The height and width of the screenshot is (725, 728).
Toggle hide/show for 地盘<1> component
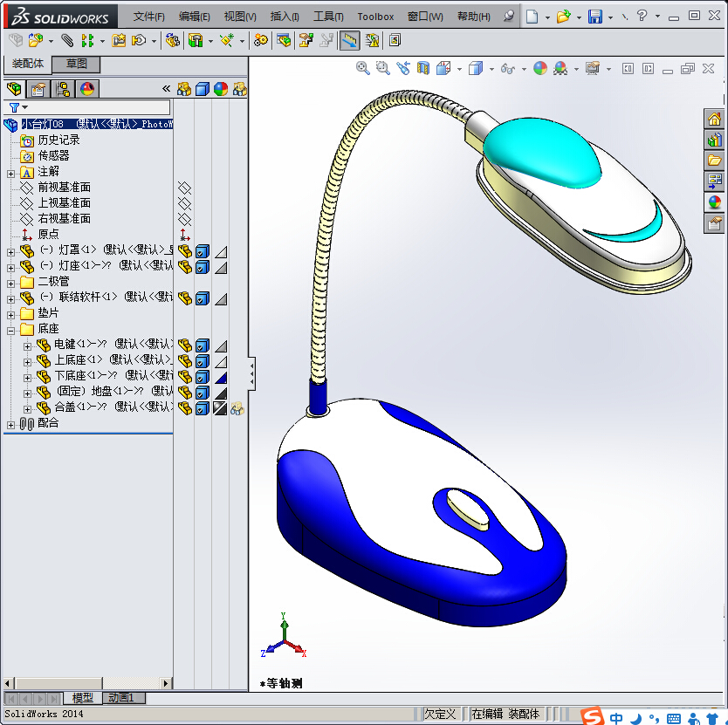point(185,393)
